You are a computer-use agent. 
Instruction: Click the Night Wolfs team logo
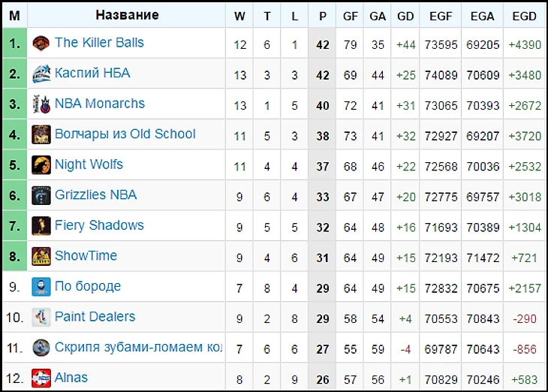[41, 165]
